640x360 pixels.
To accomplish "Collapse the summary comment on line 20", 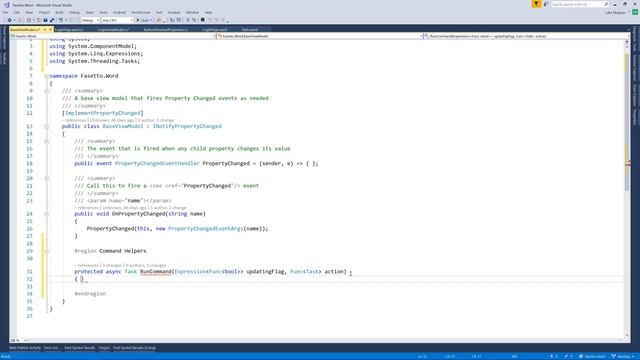I will (47, 178).
